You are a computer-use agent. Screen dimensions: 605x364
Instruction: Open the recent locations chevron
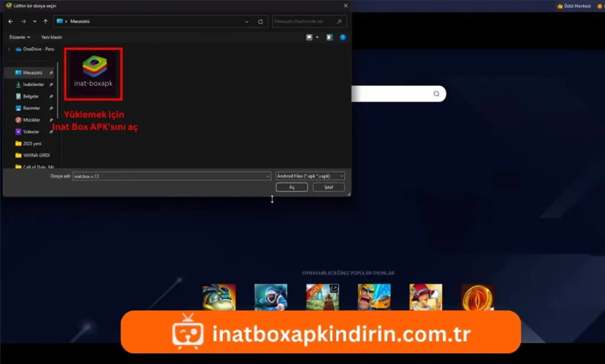[x=35, y=22]
